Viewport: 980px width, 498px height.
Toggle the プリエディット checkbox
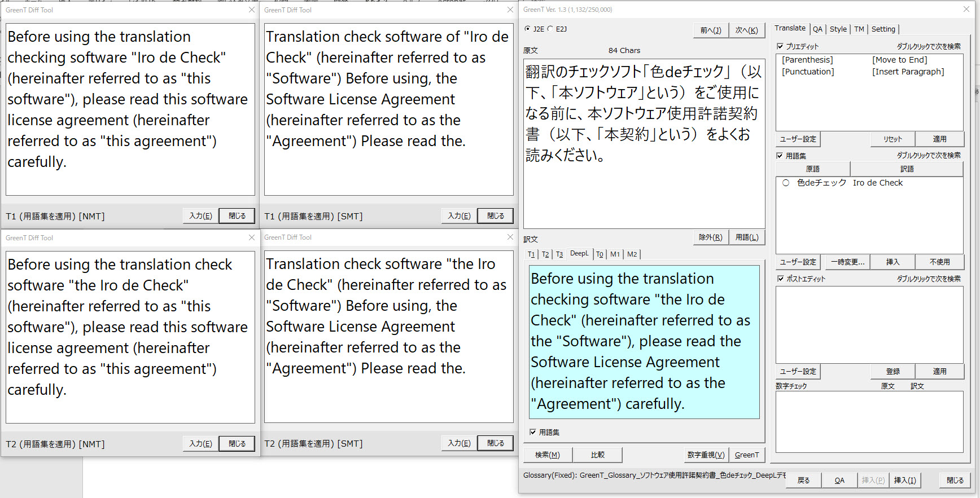click(x=780, y=46)
